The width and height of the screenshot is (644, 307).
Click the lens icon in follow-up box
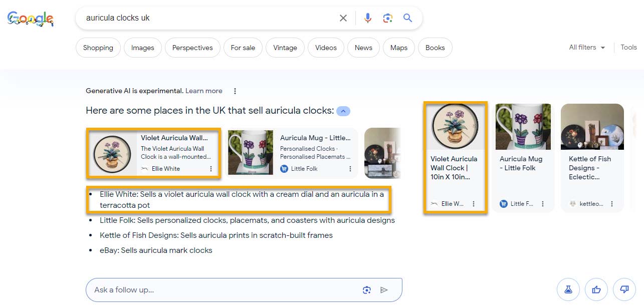tap(367, 290)
